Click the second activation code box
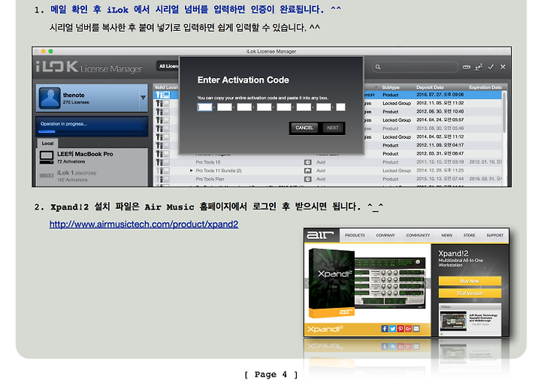The image size is (541, 392). click(224, 107)
